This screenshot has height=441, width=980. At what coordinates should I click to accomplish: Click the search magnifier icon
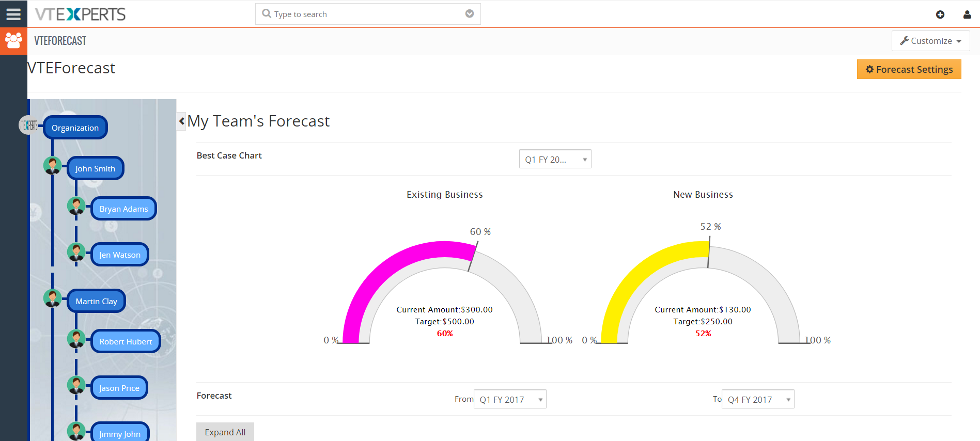pyautogui.click(x=267, y=13)
